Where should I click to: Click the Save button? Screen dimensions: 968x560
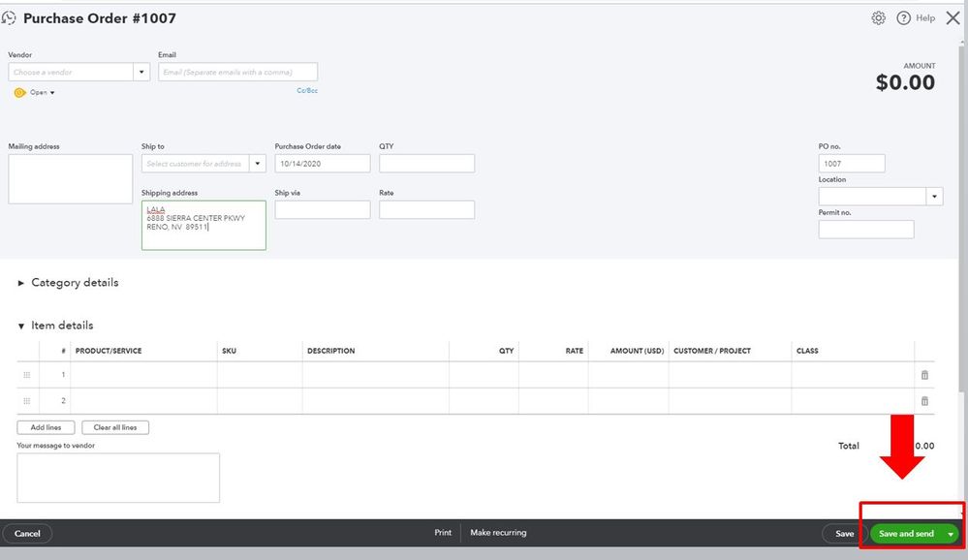pos(845,534)
